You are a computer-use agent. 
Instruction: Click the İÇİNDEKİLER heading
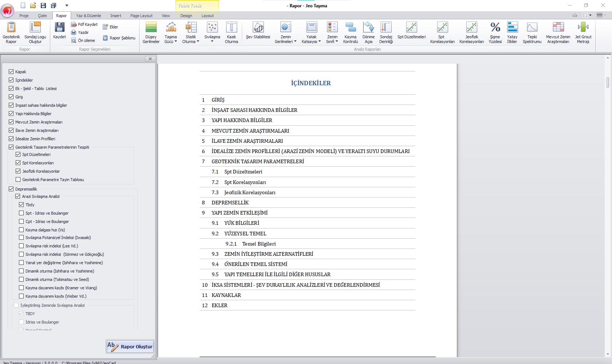[311, 83]
